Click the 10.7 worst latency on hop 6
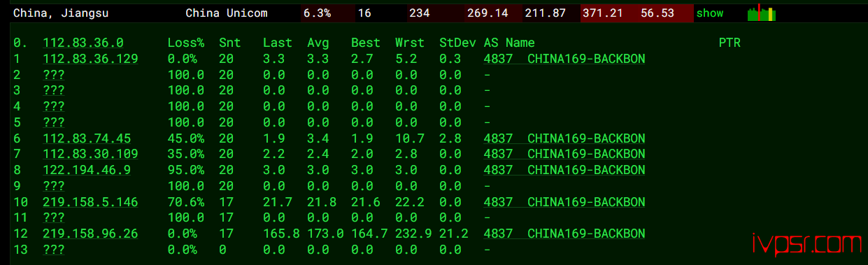 (x=410, y=138)
